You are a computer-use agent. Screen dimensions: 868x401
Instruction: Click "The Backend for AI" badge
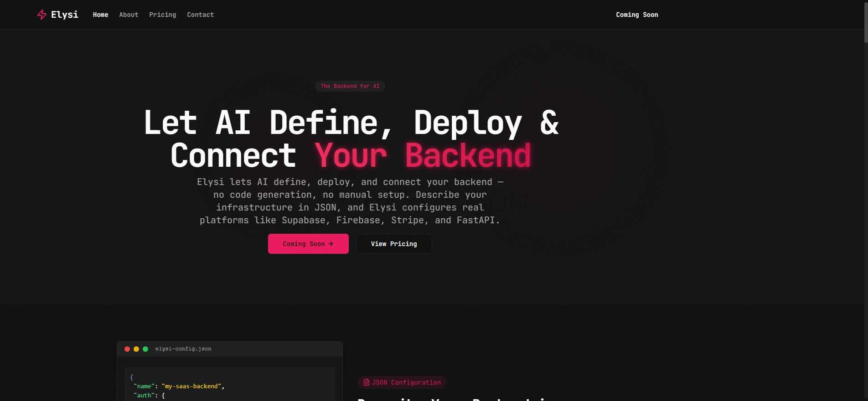click(x=350, y=86)
